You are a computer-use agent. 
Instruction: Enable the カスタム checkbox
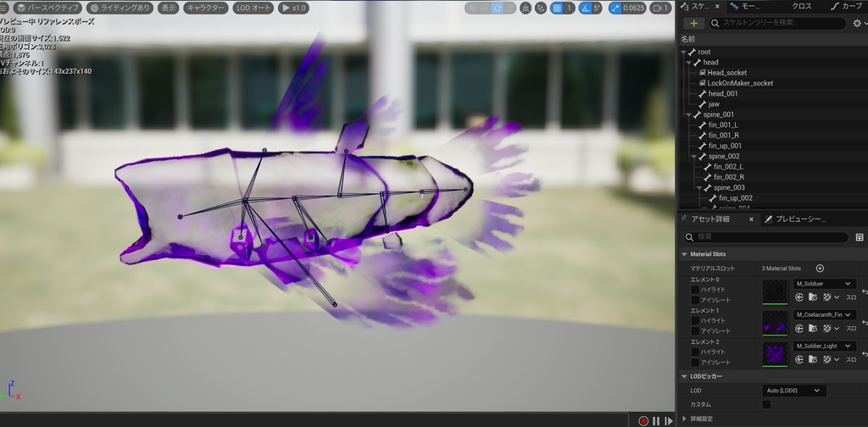click(x=766, y=405)
